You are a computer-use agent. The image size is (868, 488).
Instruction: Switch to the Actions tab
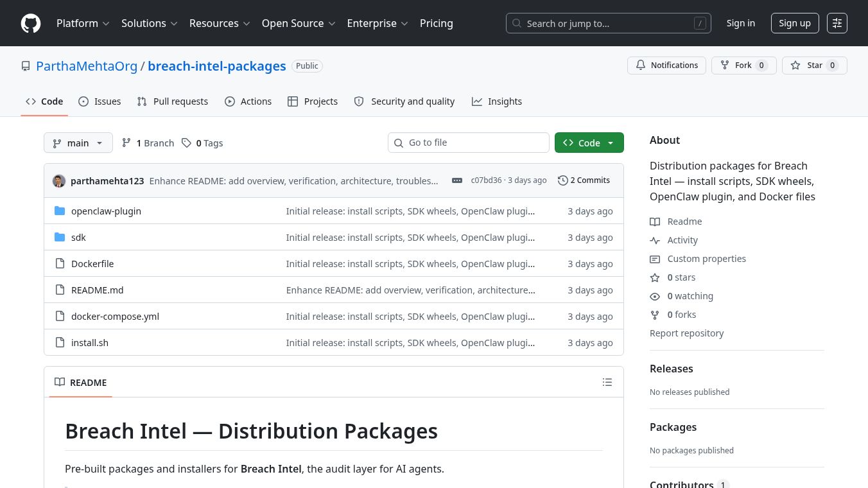pyautogui.click(x=248, y=101)
